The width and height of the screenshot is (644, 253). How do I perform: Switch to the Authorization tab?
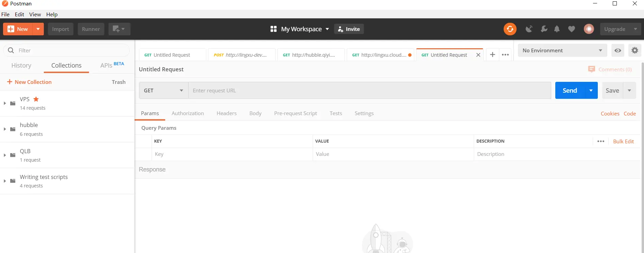(188, 113)
